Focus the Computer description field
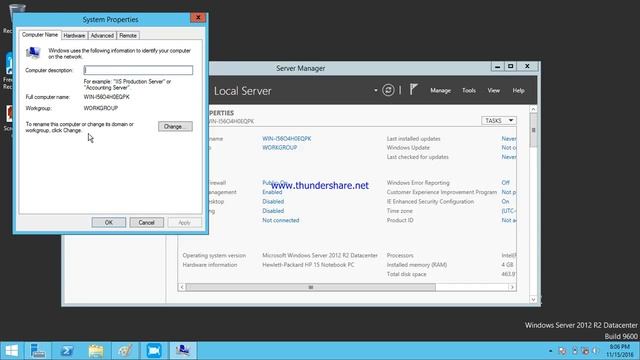640x360 pixels. (x=138, y=70)
